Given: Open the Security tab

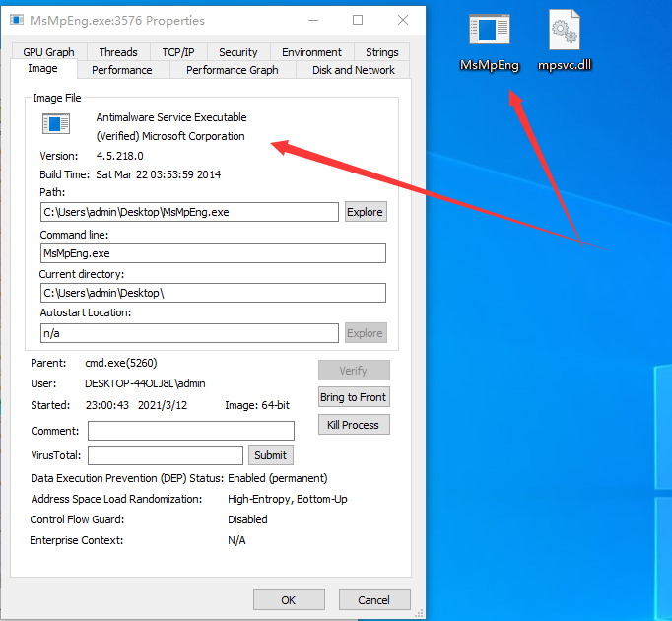Looking at the screenshot, I should pyautogui.click(x=238, y=52).
